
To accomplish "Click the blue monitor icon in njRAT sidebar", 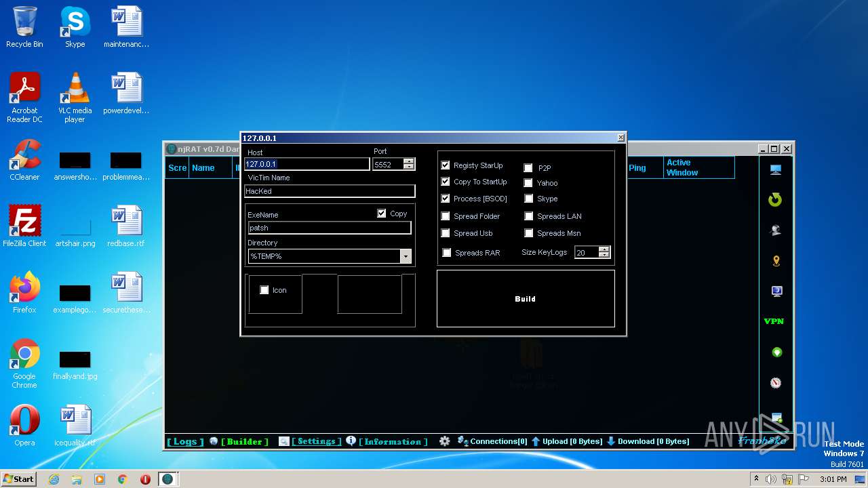I will pyautogui.click(x=776, y=169).
